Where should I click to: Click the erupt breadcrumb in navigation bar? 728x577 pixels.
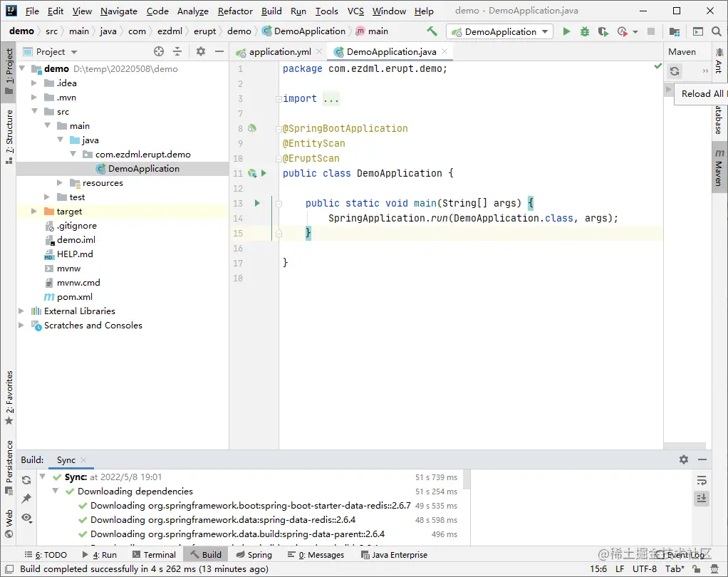(x=204, y=31)
